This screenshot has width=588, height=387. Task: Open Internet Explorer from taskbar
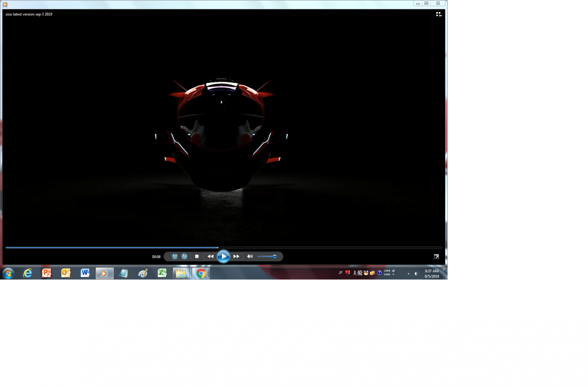pos(28,273)
